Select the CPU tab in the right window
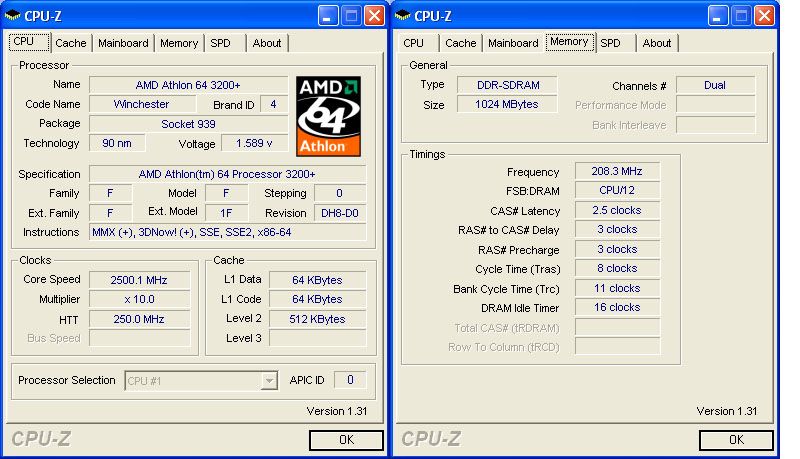800x459 pixels. [414, 43]
